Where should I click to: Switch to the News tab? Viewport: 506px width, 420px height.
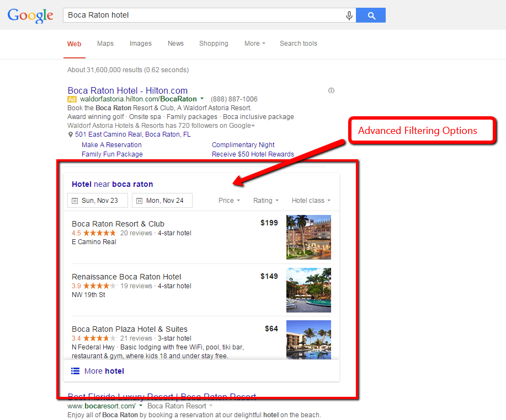click(x=175, y=44)
